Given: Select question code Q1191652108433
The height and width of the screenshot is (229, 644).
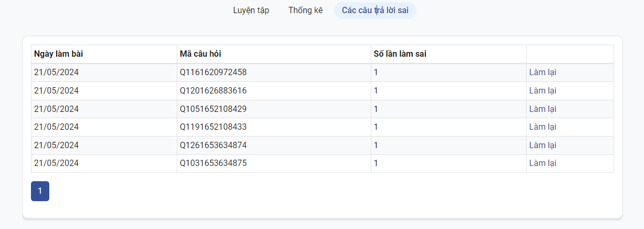Looking at the screenshot, I should [x=213, y=127].
